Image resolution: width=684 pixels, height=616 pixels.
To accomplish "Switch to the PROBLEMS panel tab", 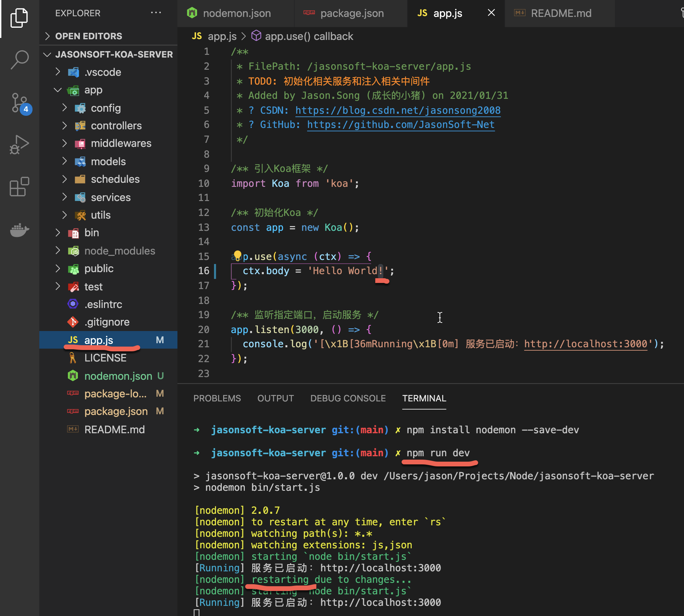I will click(217, 398).
